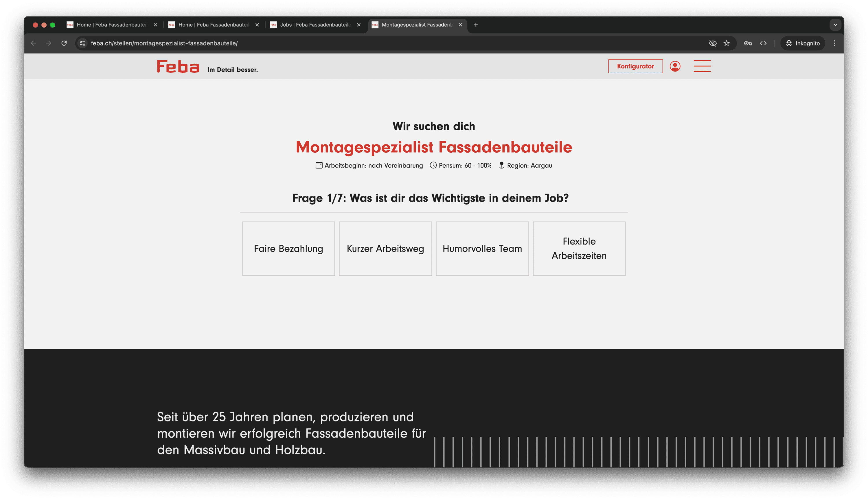Image resolution: width=868 pixels, height=499 pixels.
Task: Click the 'Wir suchen dich' text
Action: (x=434, y=126)
